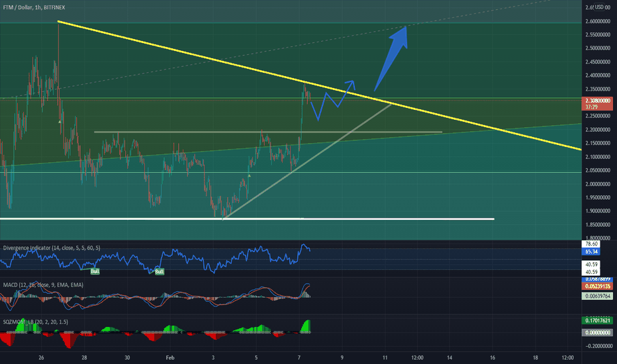Click the Feb month label on time axis
617x364 pixels.
pyautogui.click(x=170, y=357)
